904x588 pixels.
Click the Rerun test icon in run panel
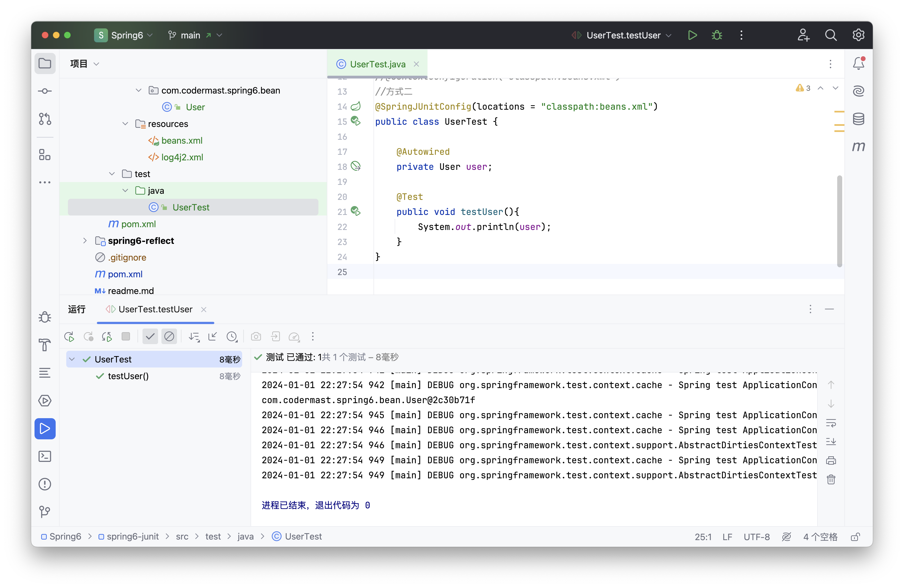click(x=68, y=337)
